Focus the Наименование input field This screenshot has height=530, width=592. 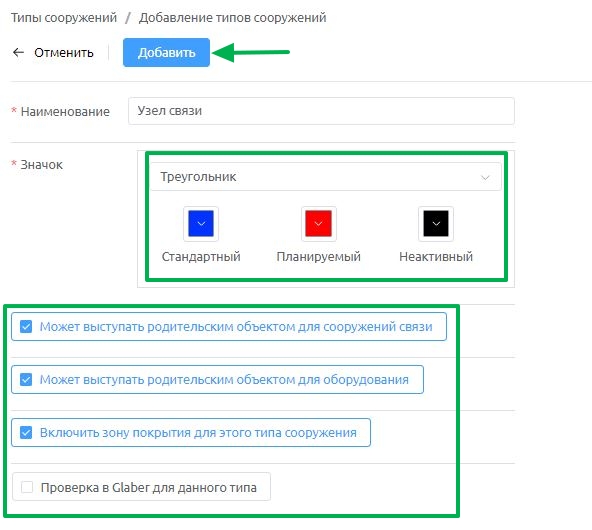click(321, 111)
